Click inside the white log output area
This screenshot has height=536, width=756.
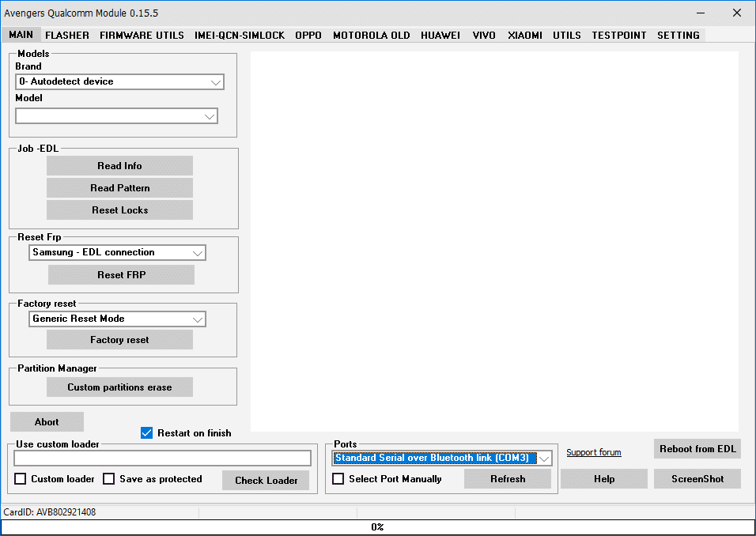click(495, 241)
